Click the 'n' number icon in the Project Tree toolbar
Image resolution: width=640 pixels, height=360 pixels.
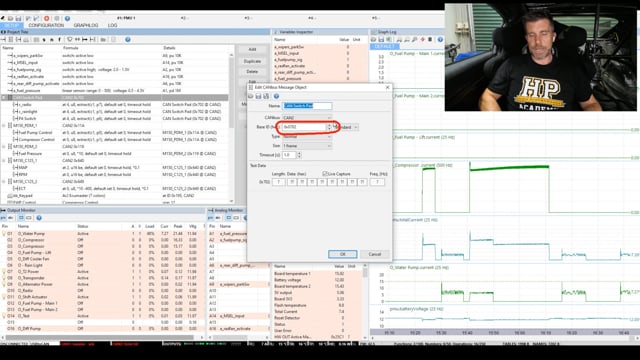pyautogui.click(x=52, y=40)
